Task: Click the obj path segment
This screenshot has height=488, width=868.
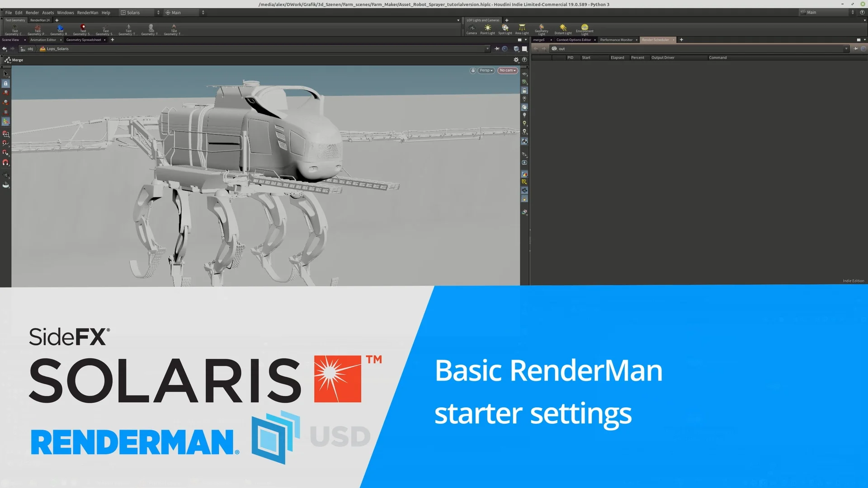Action: click(x=27, y=49)
